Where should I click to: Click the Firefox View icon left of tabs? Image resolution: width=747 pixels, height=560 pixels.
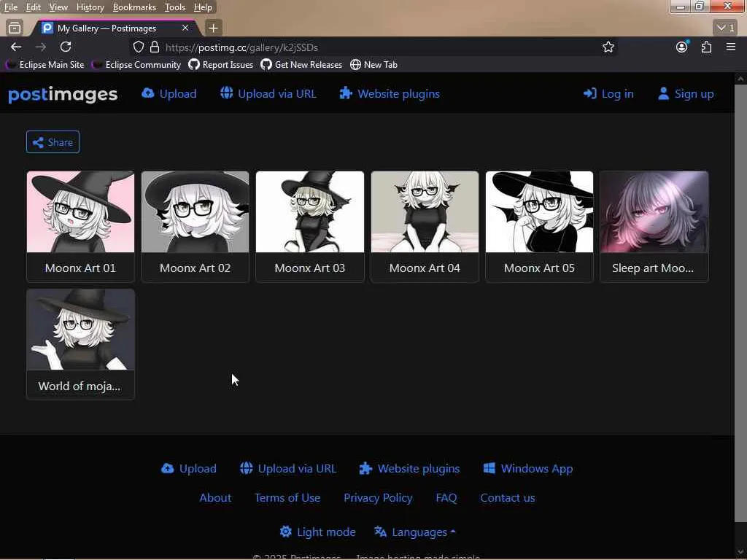[x=15, y=28]
